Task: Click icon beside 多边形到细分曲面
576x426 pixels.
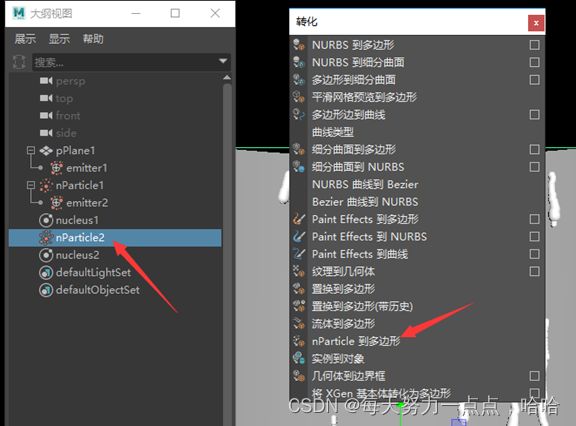Action: pyautogui.click(x=299, y=79)
